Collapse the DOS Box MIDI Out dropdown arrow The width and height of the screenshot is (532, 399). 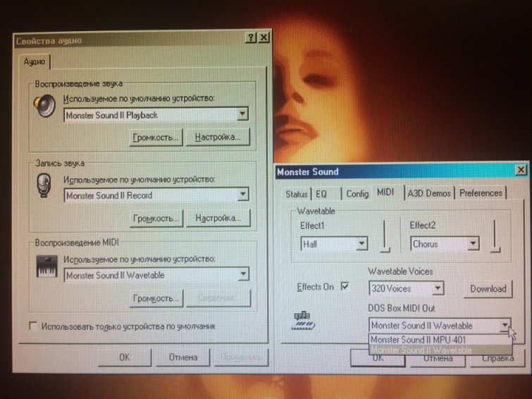coord(505,325)
